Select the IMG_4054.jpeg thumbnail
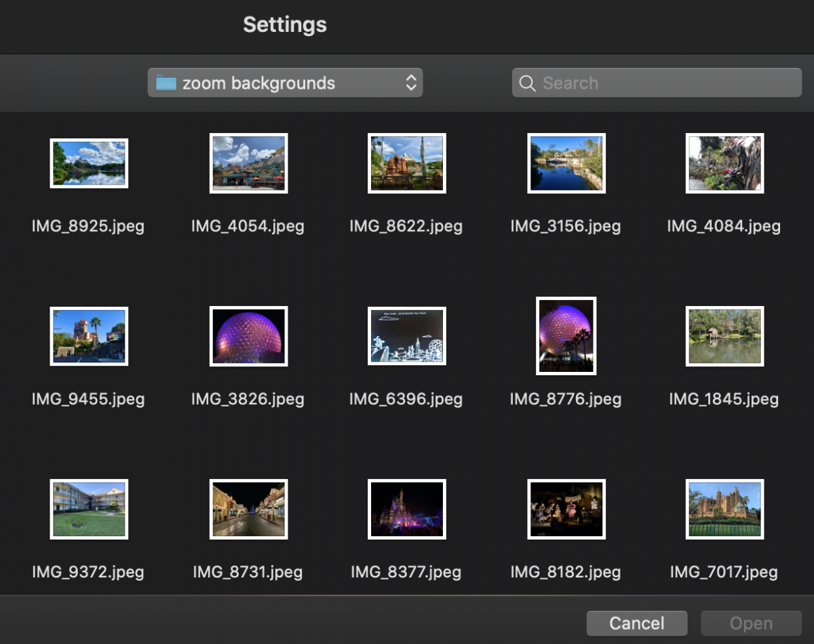Image resolution: width=814 pixels, height=644 pixels. coord(248,163)
